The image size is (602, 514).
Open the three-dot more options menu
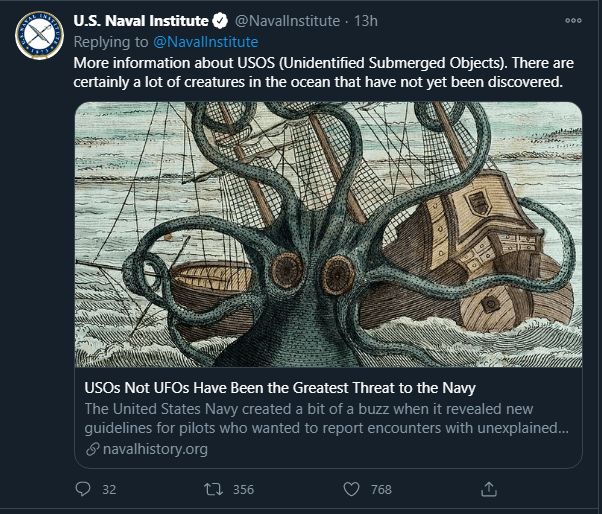[x=573, y=21]
